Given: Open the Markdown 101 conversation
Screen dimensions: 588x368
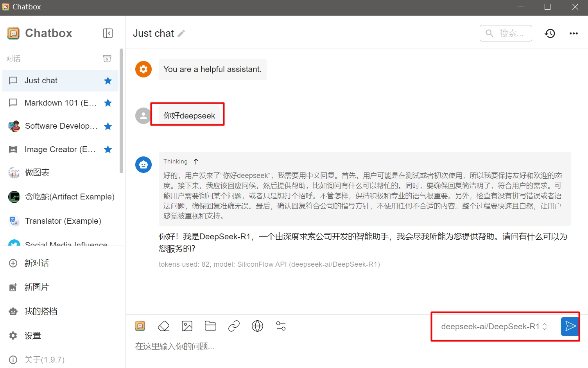Looking at the screenshot, I should click(60, 103).
